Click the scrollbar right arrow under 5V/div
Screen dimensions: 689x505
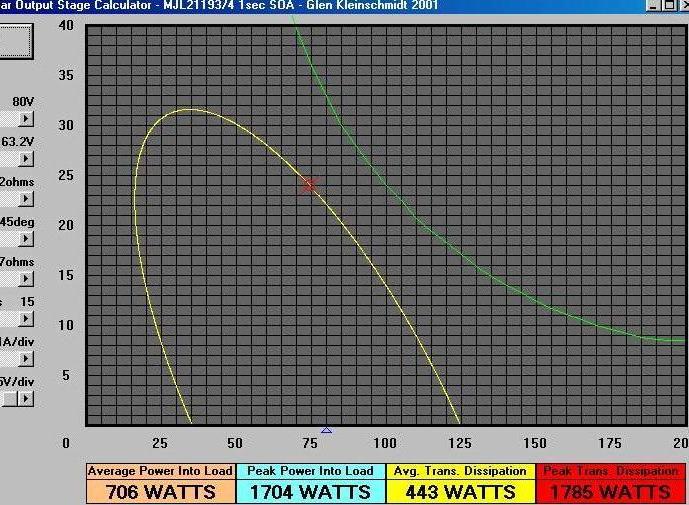26,399
